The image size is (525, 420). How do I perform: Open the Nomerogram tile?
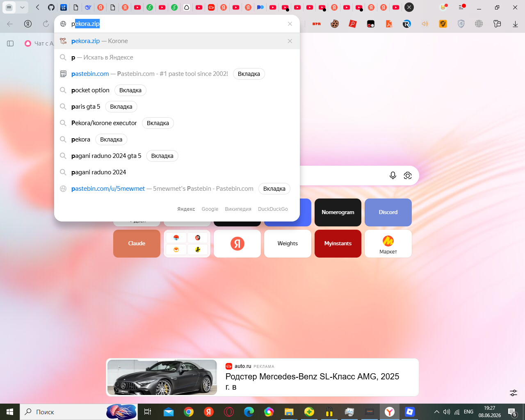[x=338, y=212]
